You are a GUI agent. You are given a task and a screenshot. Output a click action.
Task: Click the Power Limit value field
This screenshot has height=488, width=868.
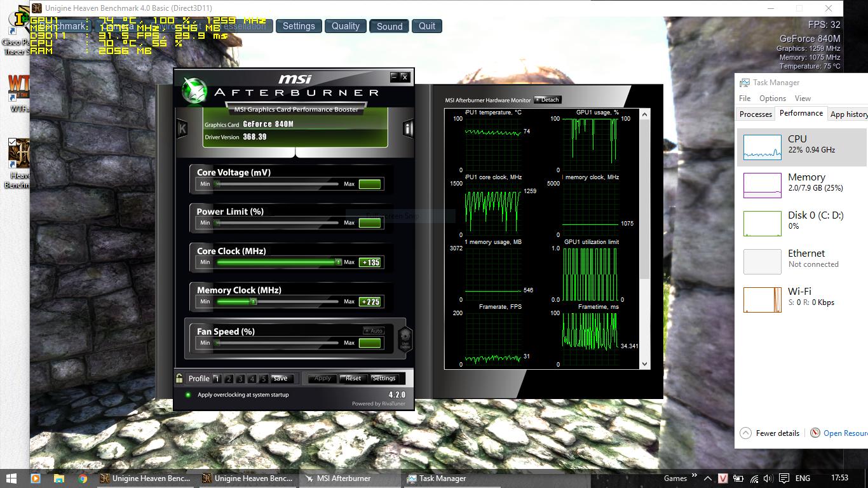(370, 223)
